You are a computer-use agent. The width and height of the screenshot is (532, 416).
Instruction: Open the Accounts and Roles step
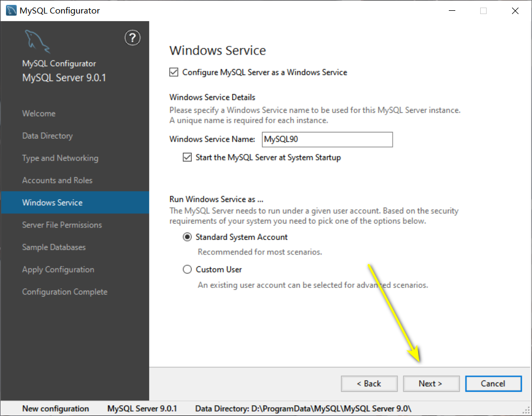[57, 180]
